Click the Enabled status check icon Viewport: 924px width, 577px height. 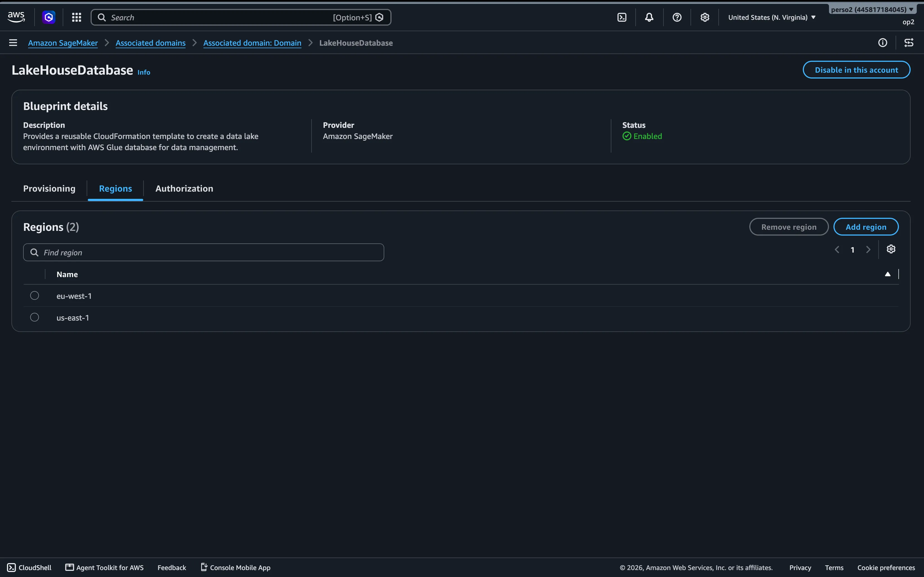pos(627,136)
